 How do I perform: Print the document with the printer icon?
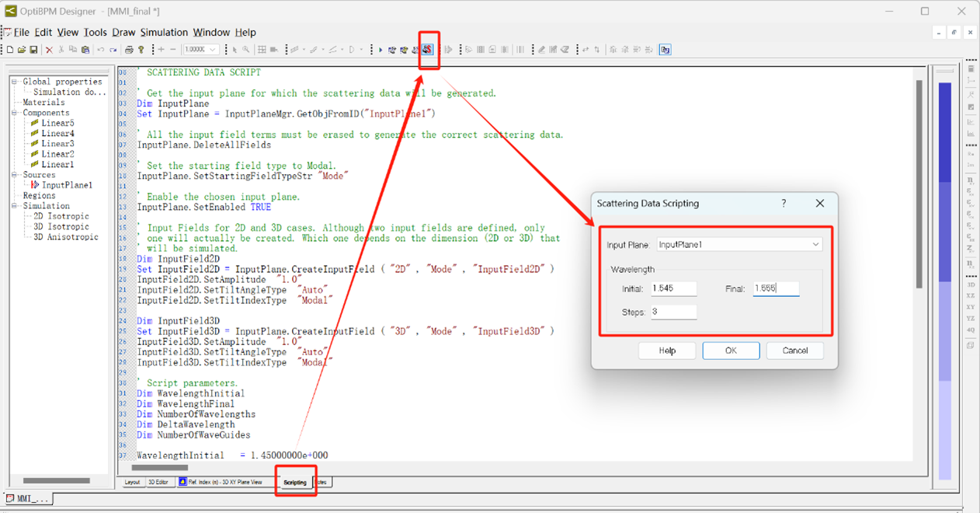click(129, 50)
